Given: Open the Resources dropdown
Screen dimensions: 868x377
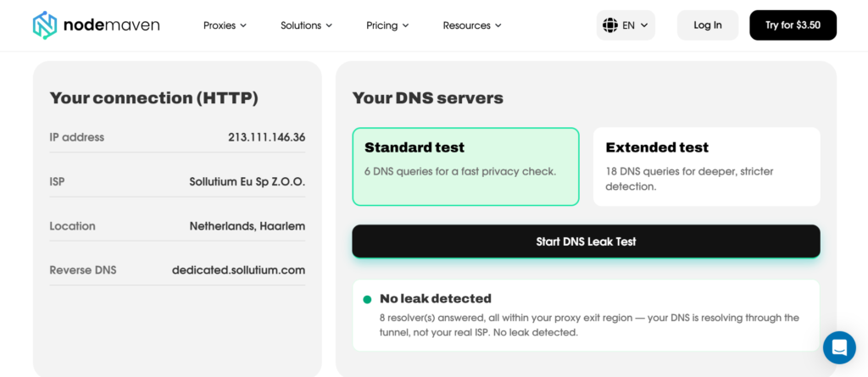Looking at the screenshot, I should (x=472, y=25).
